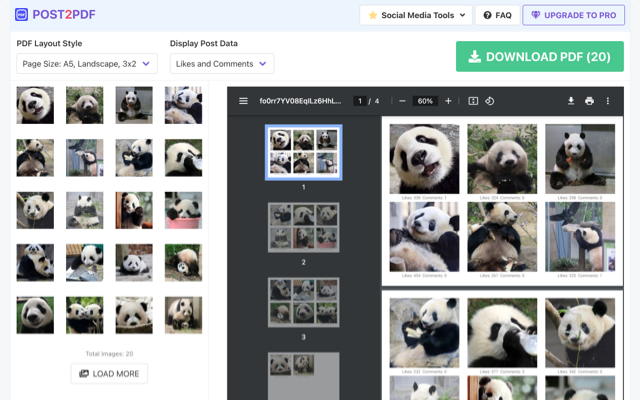Screen dimensions: 640x400
Task: Click the fit to page icon
Action: point(473,101)
